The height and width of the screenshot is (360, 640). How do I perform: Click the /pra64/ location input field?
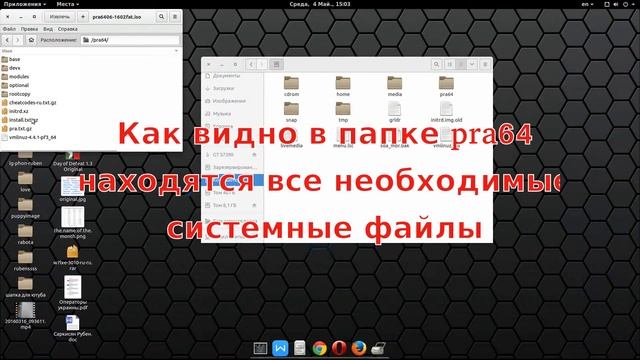130,40
